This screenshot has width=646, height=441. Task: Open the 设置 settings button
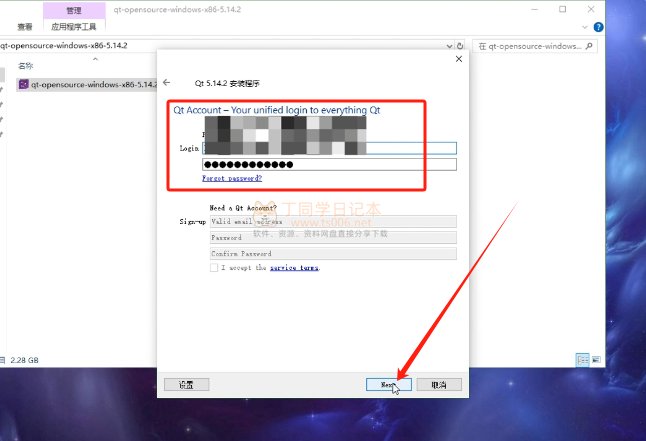click(x=186, y=384)
